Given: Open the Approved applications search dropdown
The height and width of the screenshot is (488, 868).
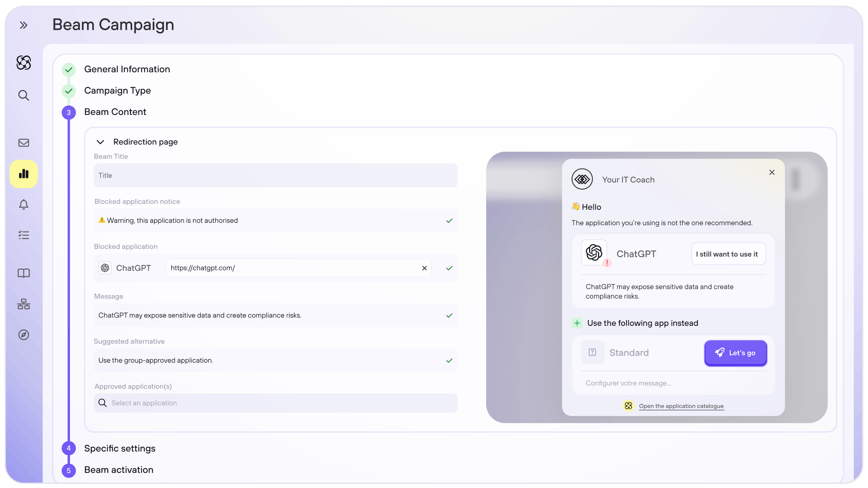Looking at the screenshot, I should pos(275,403).
